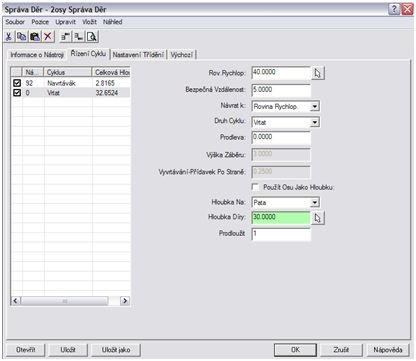Select the Navrtávák row name
The image size is (416, 361).
click(x=61, y=83)
